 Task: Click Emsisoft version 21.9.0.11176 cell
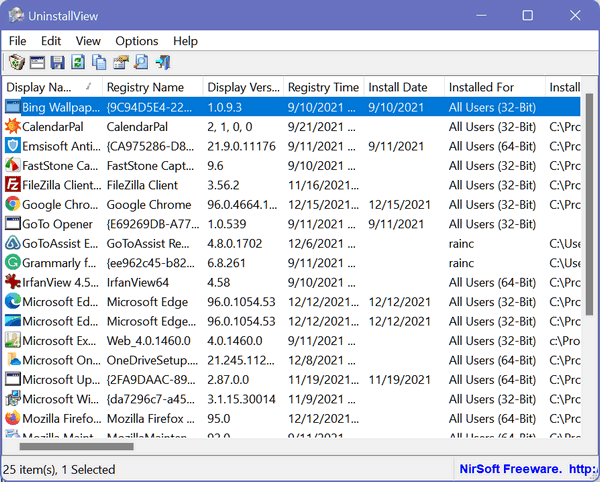pyautogui.click(x=241, y=146)
